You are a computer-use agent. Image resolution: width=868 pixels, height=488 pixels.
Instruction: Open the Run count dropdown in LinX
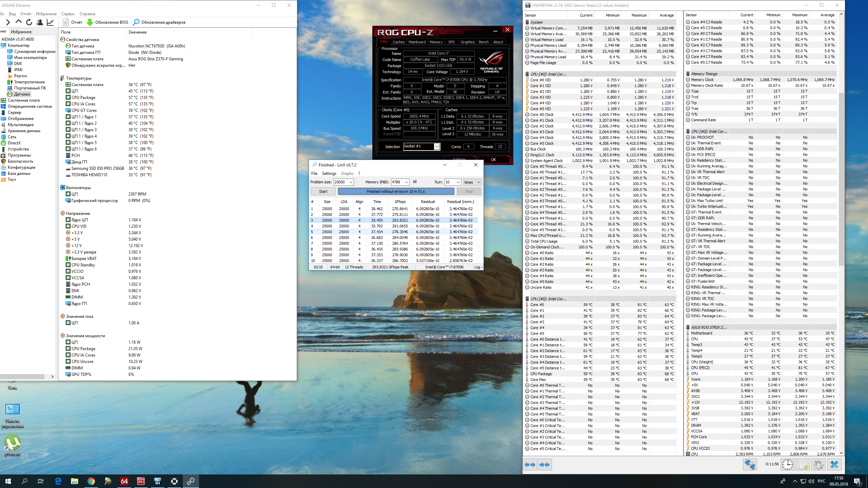pos(458,182)
